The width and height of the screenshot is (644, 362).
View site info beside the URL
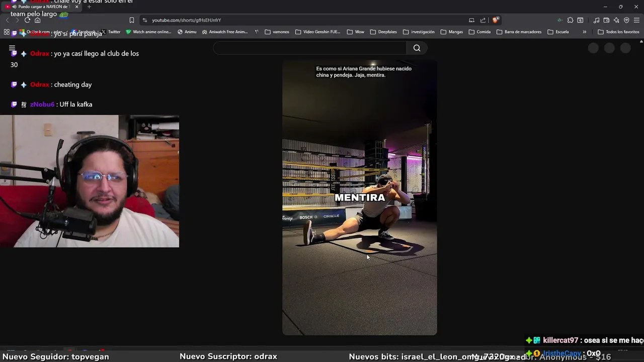point(145,20)
